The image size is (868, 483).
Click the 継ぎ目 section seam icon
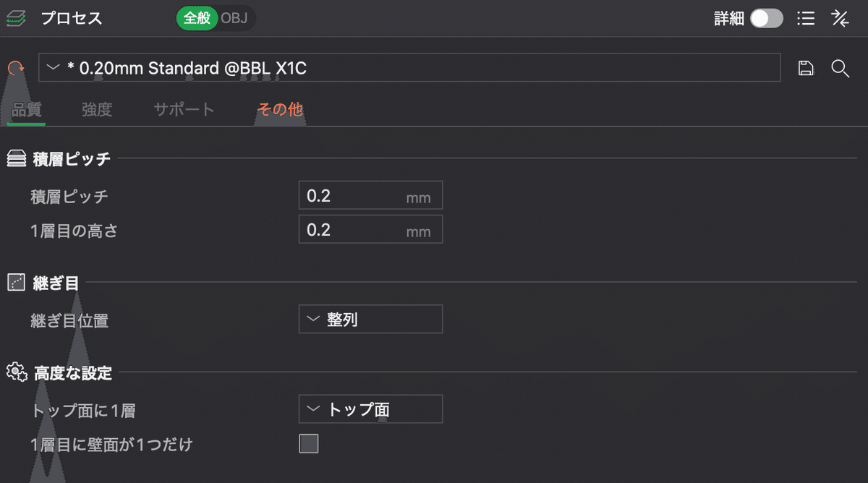pos(14,282)
